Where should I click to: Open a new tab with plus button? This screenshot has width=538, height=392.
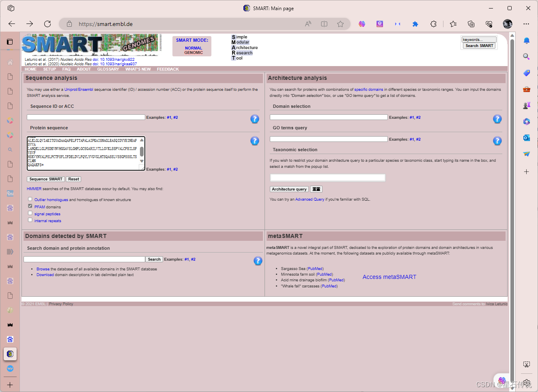pos(10,385)
